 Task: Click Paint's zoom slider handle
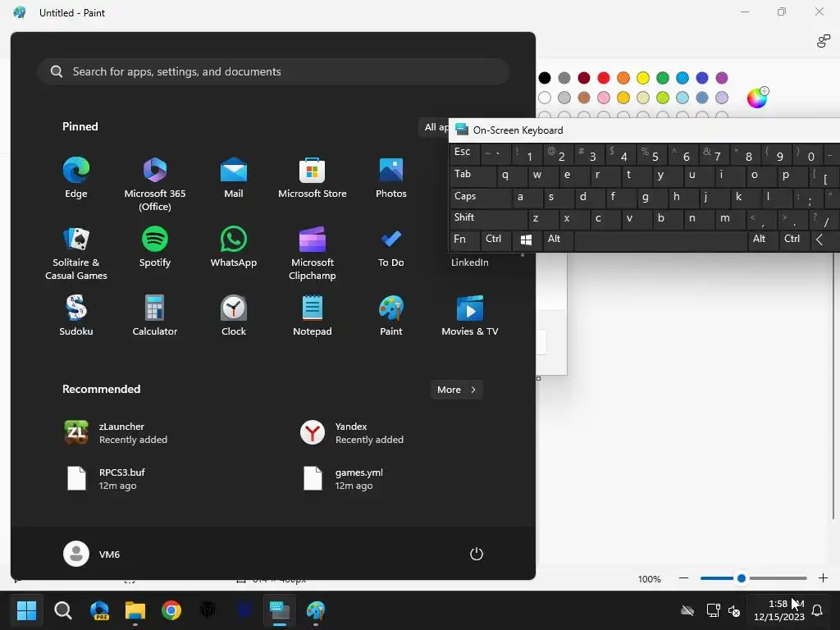pos(742,578)
